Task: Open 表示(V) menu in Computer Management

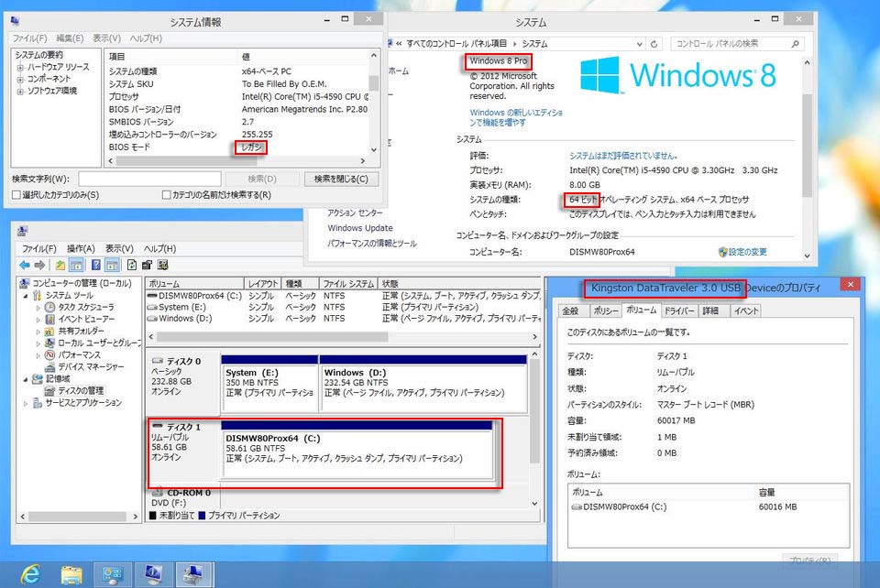Action: pos(119,248)
